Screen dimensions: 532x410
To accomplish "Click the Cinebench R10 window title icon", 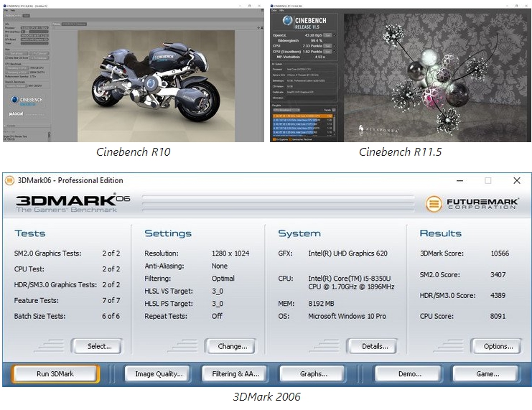I will click(5, 6).
